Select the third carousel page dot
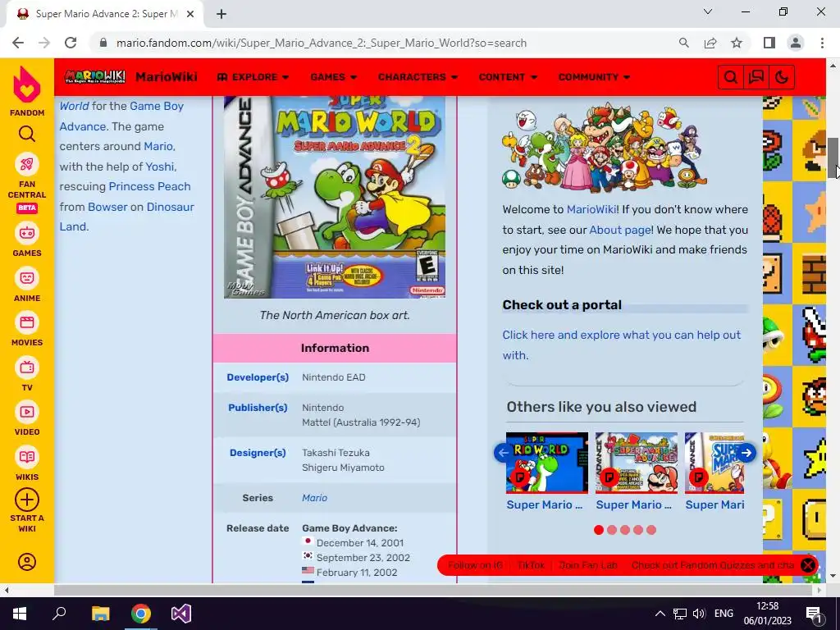 [x=625, y=530]
